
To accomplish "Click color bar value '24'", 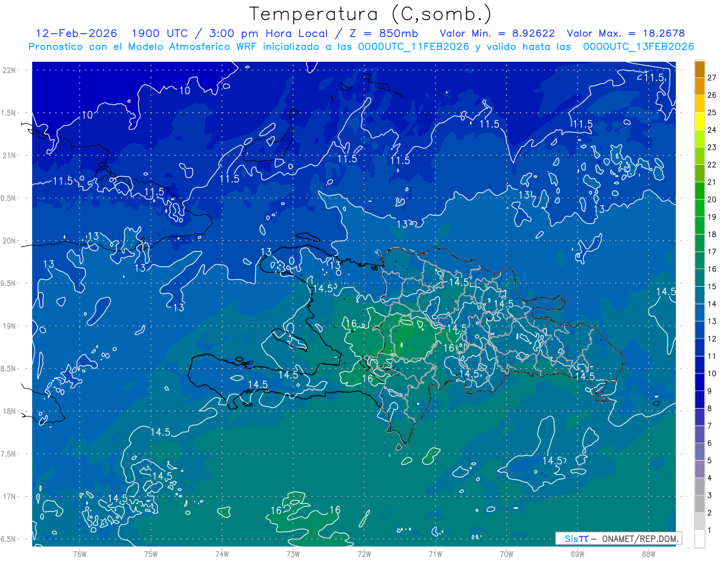I will point(712,130).
